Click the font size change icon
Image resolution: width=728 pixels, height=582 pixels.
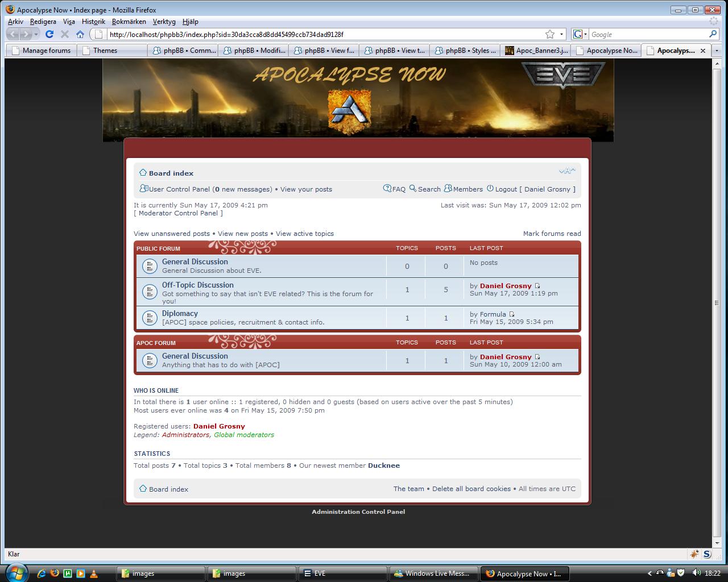pyautogui.click(x=567, y=171)
